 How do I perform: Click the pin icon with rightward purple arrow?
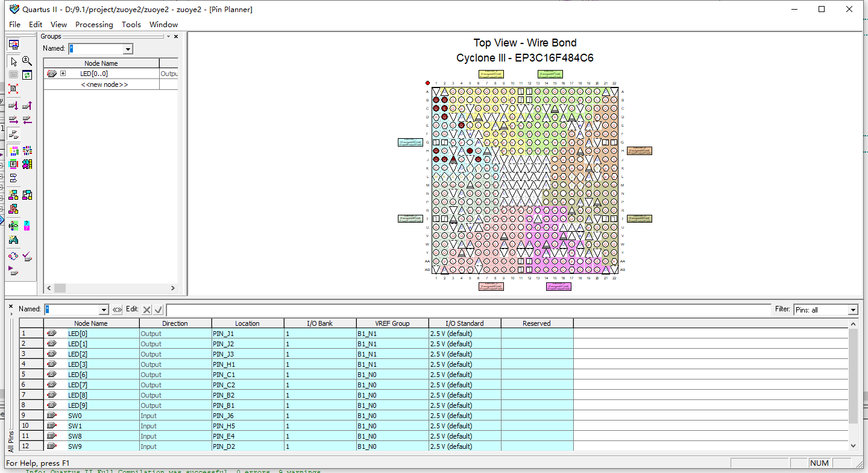[13, 120]
